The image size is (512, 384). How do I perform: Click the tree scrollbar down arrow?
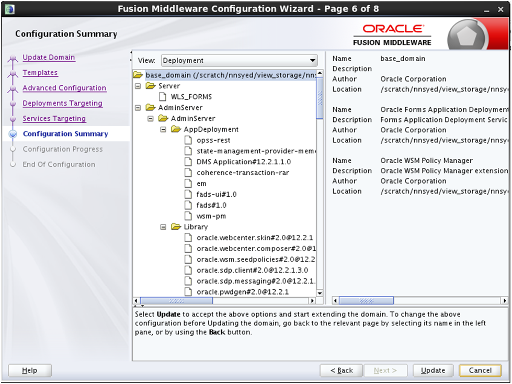320,293
